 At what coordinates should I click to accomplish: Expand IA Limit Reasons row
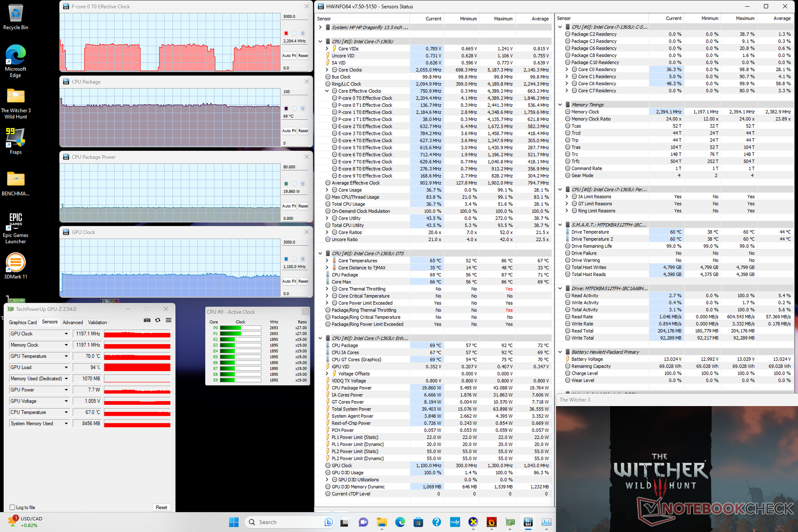click(567, 196)
